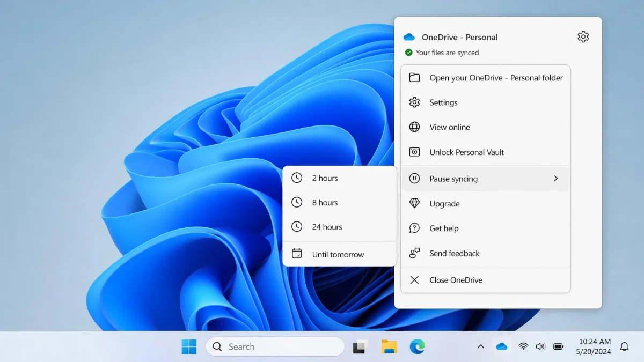Screen dimensions: 644x362
Task: Pause syncing for 24 hours
Action: (x=340, y=227)
